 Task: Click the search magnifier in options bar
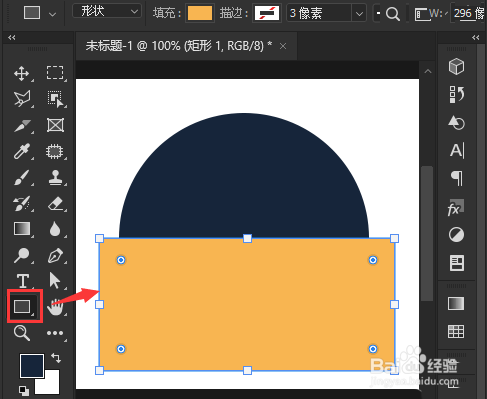(393, 14)
